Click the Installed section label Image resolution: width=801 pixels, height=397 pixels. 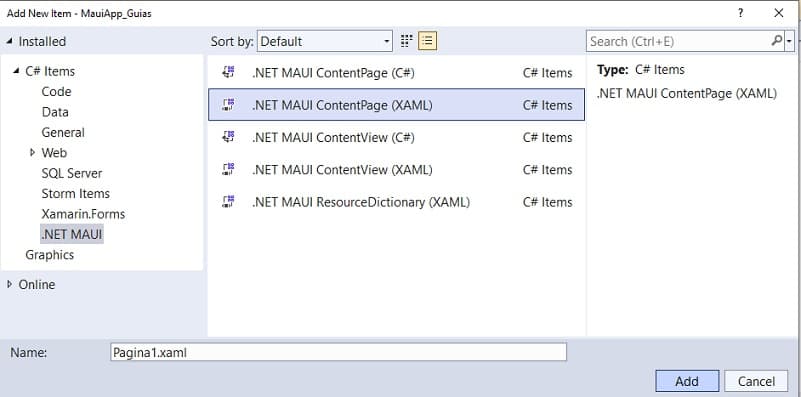(x=42, y=41)
